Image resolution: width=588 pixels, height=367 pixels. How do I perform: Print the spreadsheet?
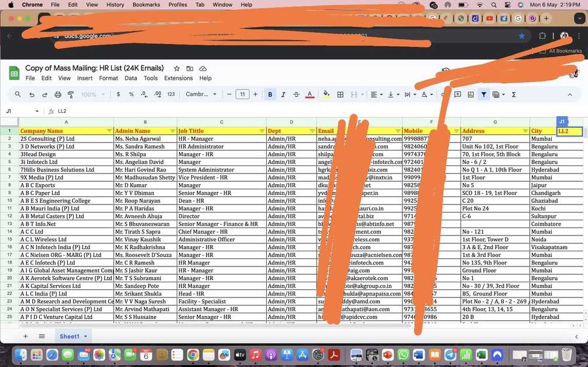[x=58, y=95]
